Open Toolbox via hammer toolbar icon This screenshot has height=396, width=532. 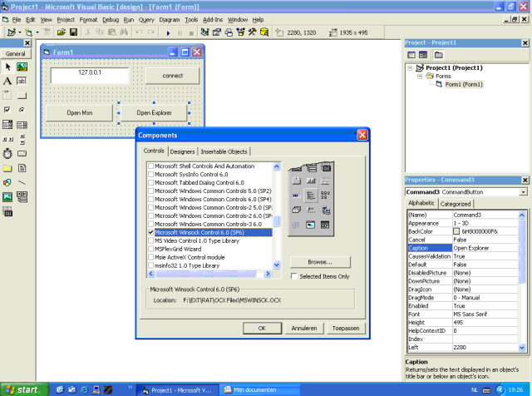point(252,32)
